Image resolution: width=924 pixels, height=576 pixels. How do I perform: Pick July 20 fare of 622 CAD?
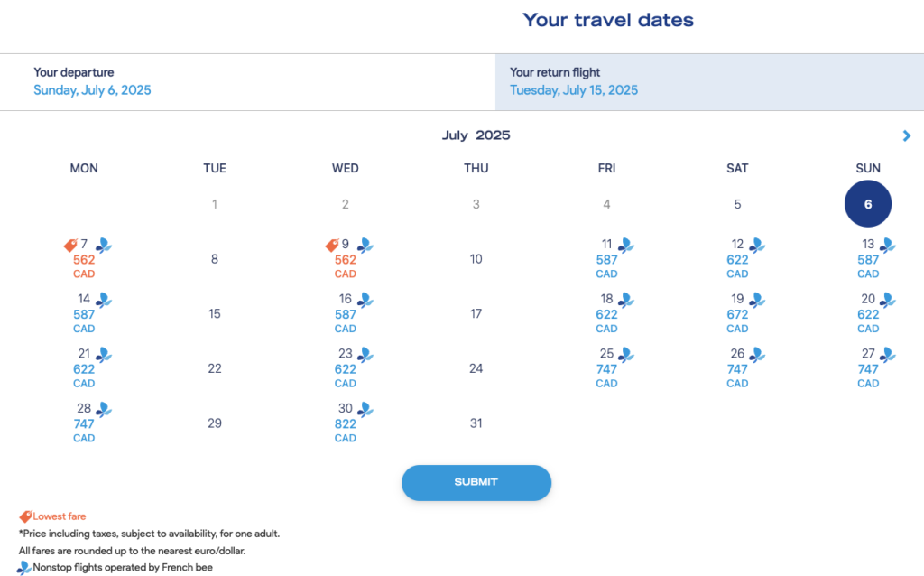868,313
